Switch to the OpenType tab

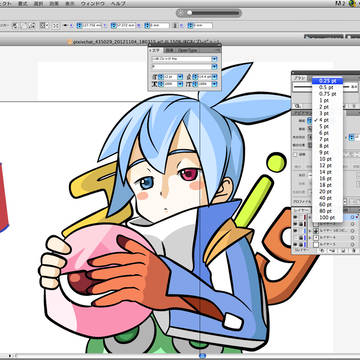click(187, 50)
